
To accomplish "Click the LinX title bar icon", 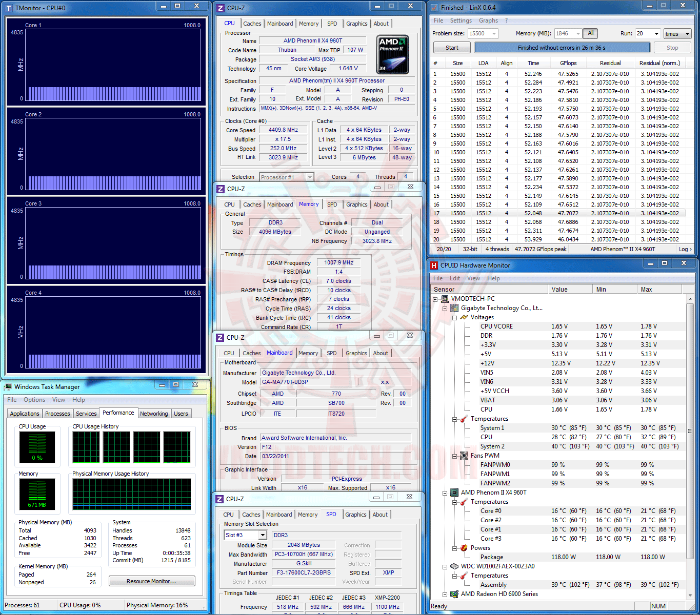I will 434,8.
